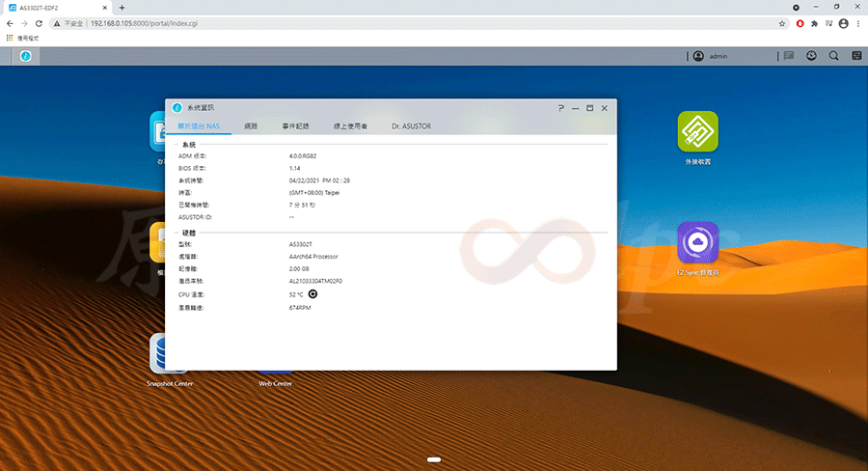The image size is (868, 471).
Task: Open the ADM search magnifier icon
Action: (833, 57)
